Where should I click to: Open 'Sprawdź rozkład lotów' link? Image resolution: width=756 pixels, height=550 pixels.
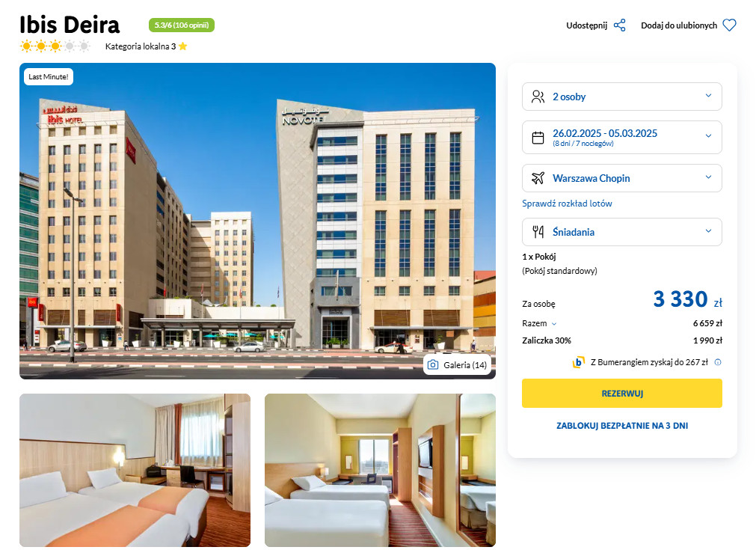(x=567, y=204)
